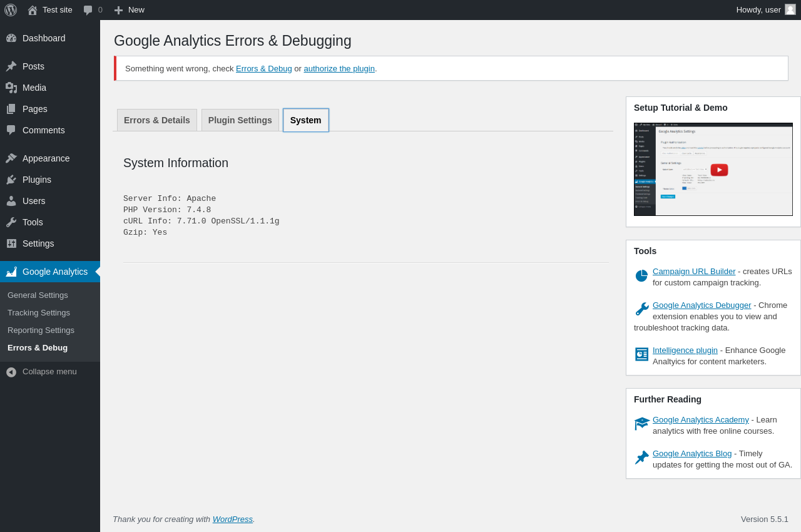Screen dimensions: 801x532
Task: Open the Pages menu
Action: click(x=50, y=109)
